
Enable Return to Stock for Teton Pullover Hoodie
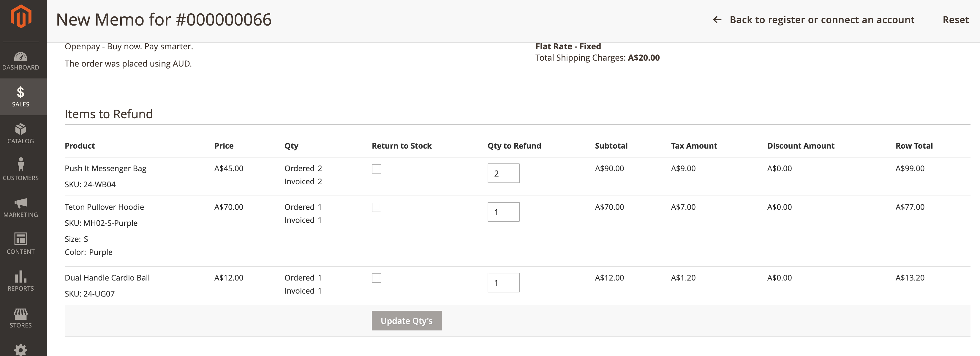376,207
